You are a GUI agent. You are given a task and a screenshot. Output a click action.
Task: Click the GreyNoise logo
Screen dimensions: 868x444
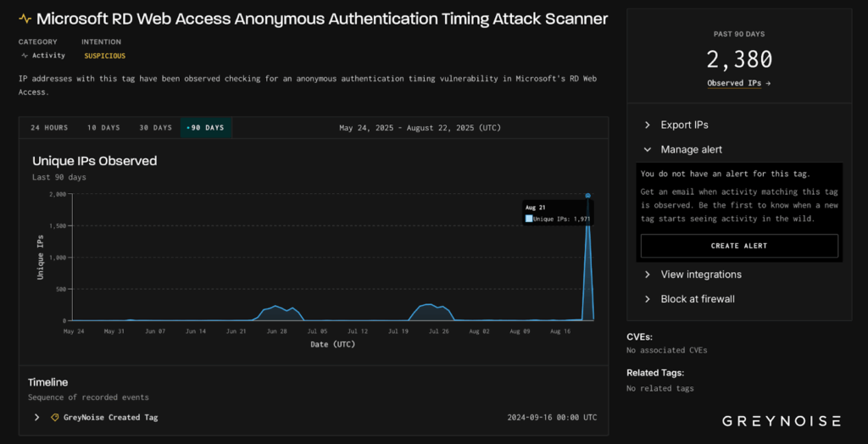pyautogui.click(x=781, y=421)
